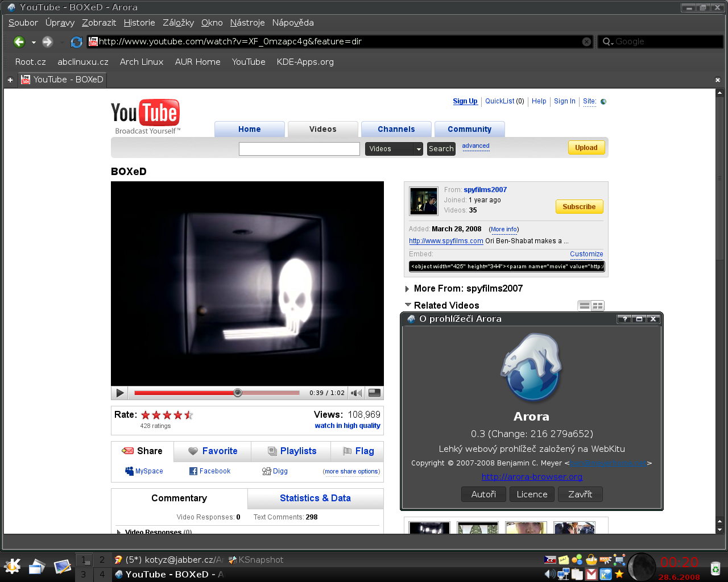Open Statistics & Data tab
The image size is (728, 582).
315,498
